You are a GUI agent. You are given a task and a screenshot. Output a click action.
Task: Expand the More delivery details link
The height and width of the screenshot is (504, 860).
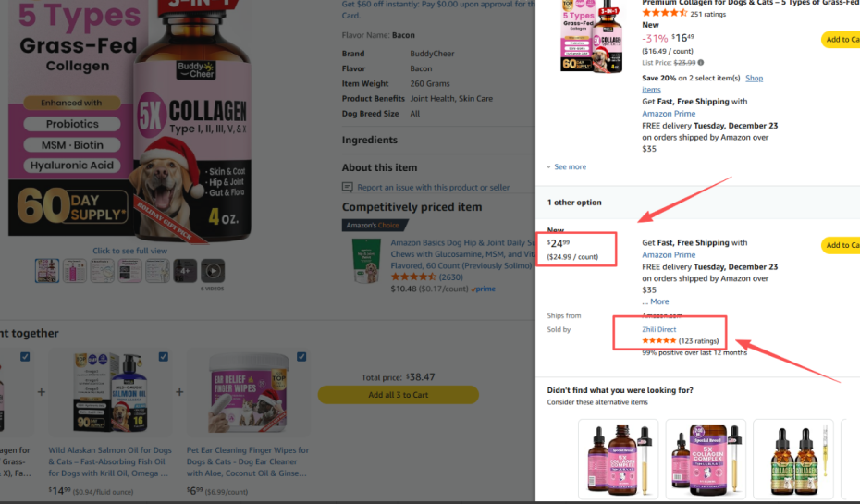tap(659, 301)
